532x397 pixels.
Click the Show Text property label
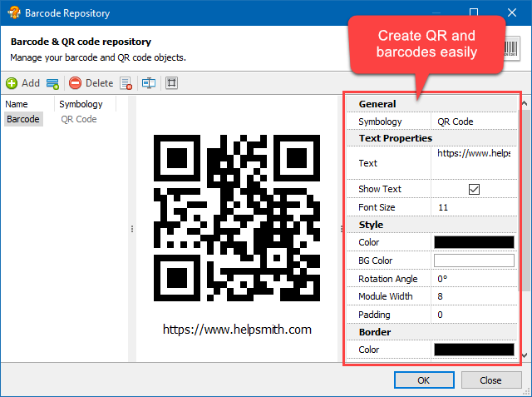click(380, 189)
